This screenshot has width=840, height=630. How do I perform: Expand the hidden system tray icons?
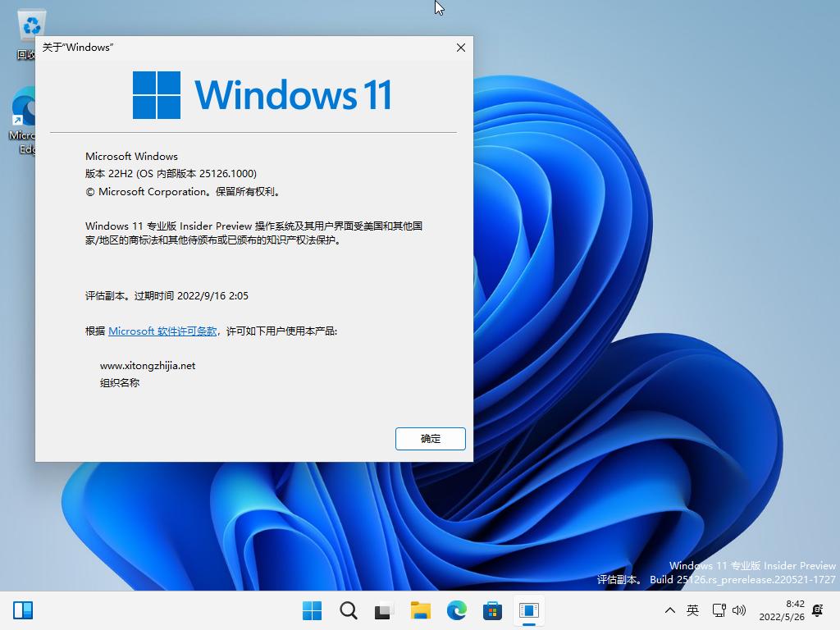coord(670,610)
